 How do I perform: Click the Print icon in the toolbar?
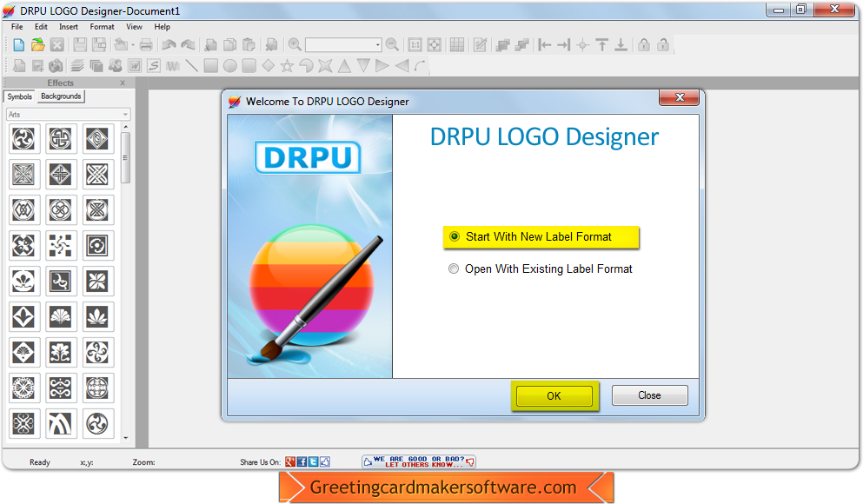[146, 45]
